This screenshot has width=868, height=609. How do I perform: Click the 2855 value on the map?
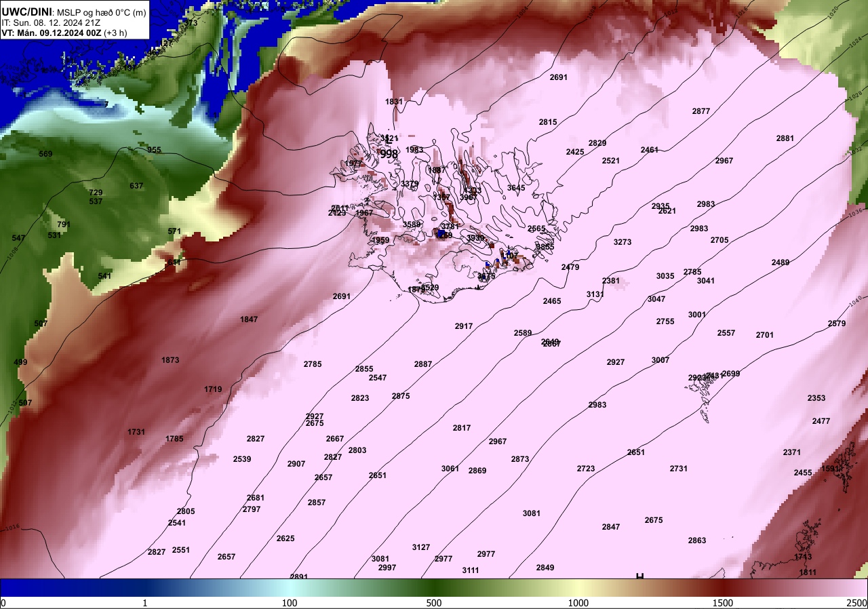(364, 369)
